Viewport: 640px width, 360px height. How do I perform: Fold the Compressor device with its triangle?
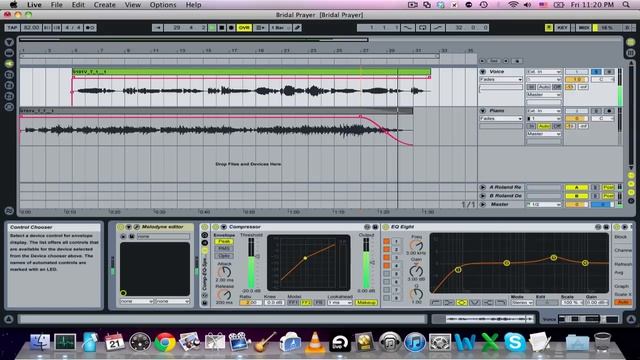click(224, 227)
